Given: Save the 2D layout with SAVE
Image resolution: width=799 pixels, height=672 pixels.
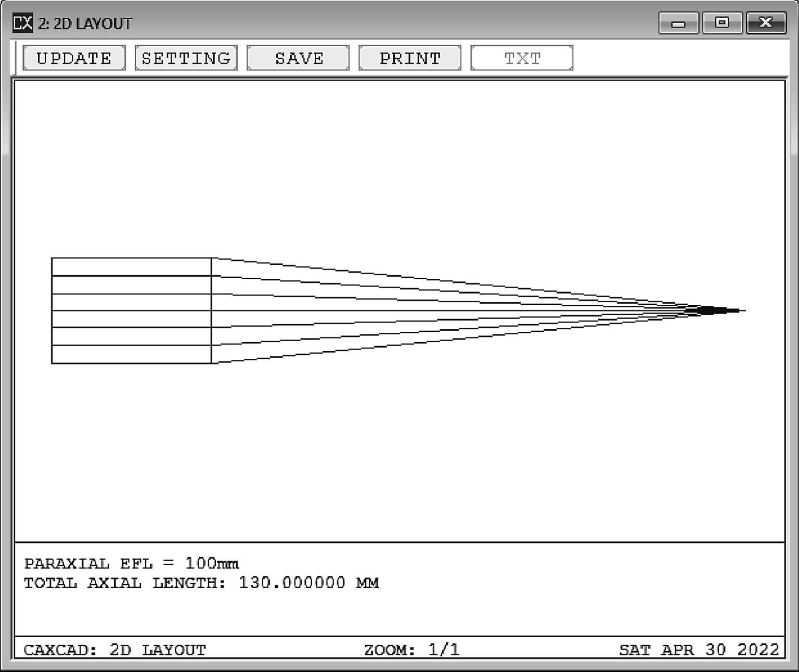Looking at the screenshot, I should (298, 58).
